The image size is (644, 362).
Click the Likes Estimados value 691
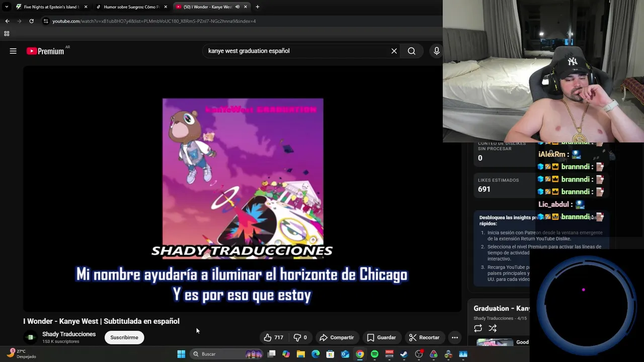point(484,189)
